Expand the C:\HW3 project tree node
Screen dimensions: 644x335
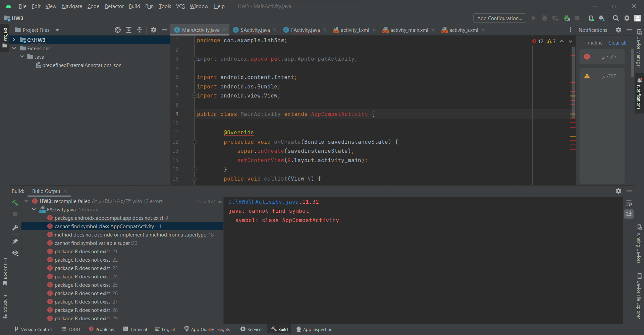(x=14, y=40)
